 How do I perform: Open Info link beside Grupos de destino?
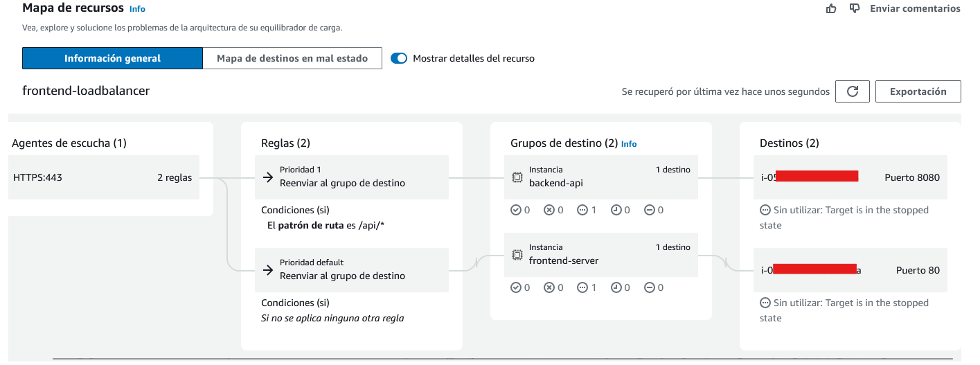point(629,144)
